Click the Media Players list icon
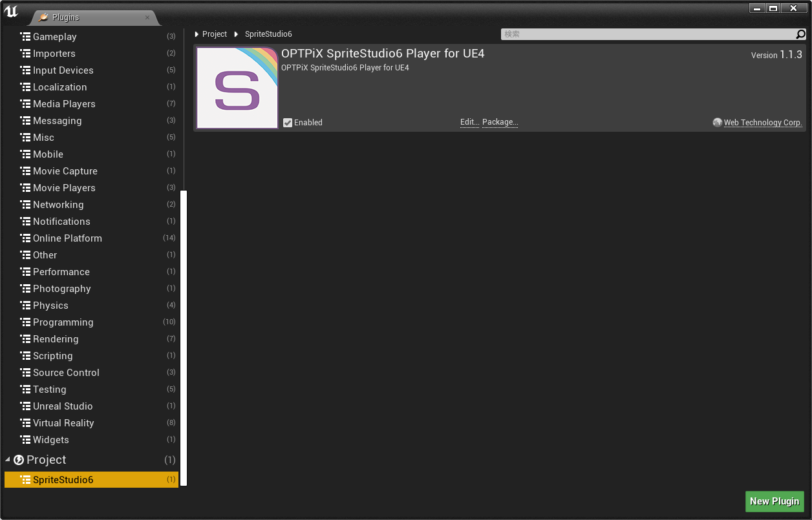Screen dimensions: 812x520 point(25,104)
